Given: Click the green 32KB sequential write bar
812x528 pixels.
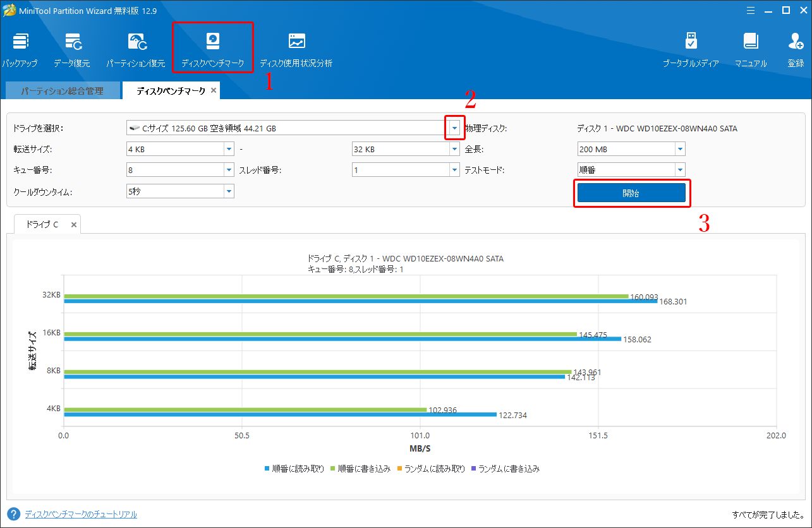Looking at the screenshot, I should pos(346,296).
